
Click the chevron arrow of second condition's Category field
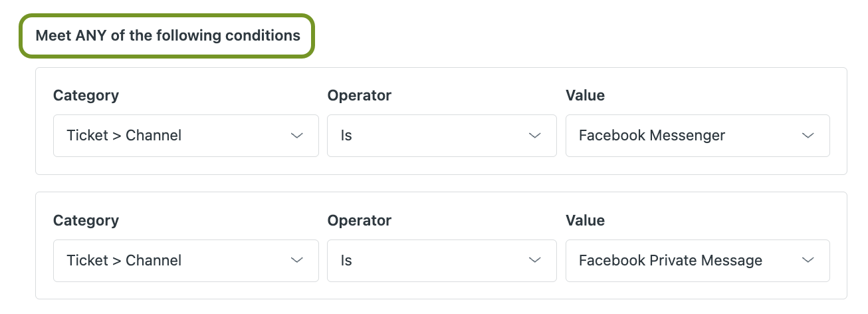point(297,261)
